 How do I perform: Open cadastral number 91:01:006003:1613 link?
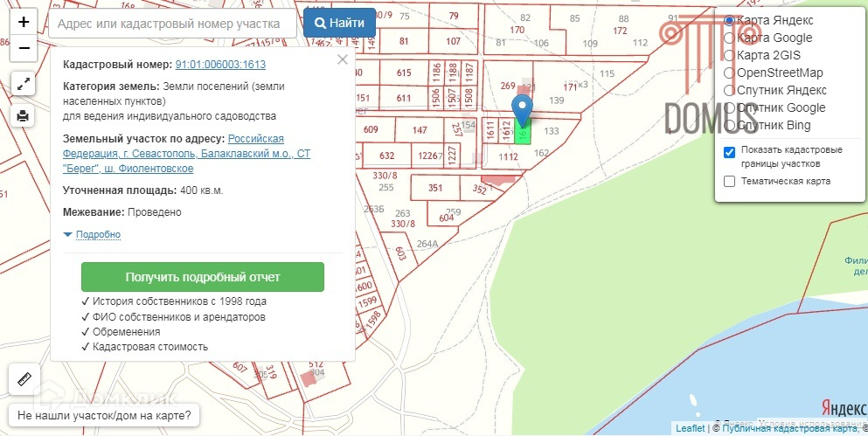(x=220, y=64)
